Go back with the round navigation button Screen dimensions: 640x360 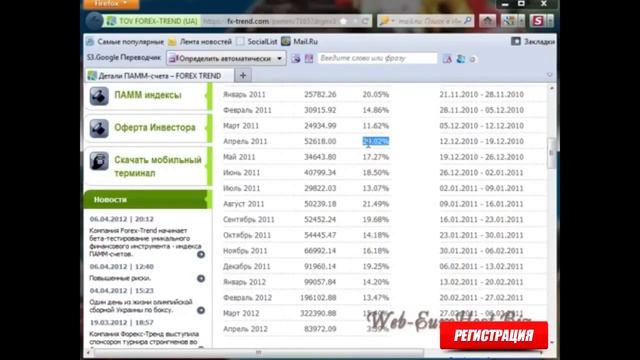[94, 21]
